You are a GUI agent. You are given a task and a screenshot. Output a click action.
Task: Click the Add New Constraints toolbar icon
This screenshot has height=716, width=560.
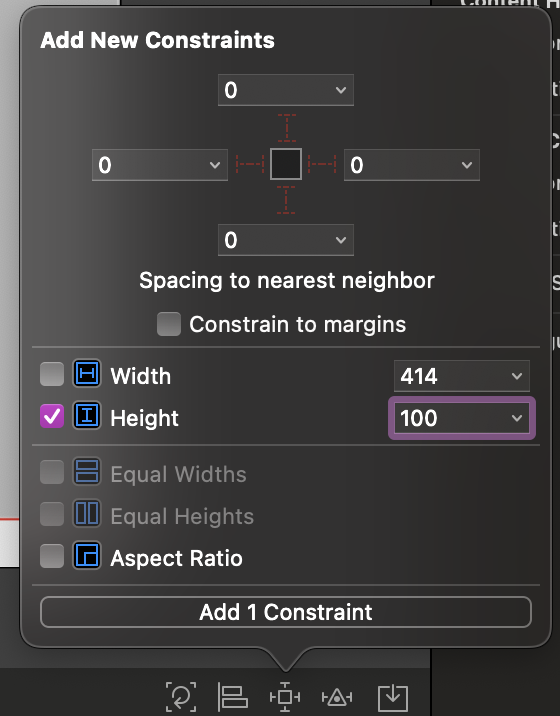tap(285, 697)
